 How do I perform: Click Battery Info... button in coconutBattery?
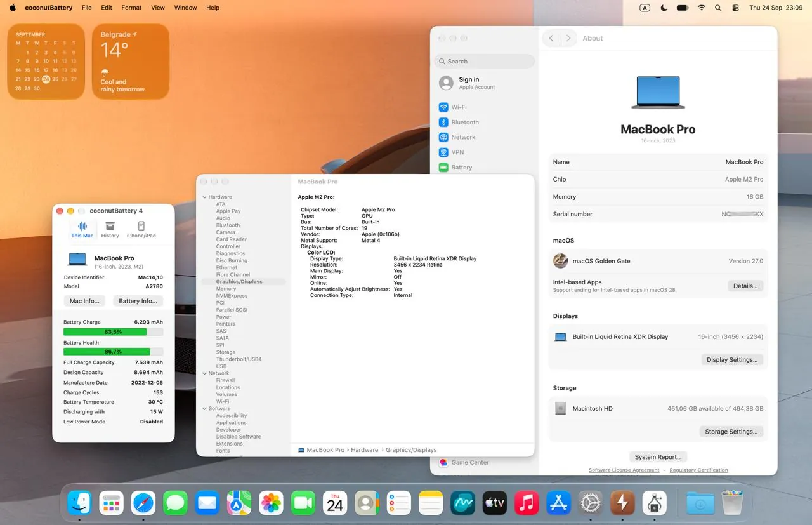[x=138, y=301]
